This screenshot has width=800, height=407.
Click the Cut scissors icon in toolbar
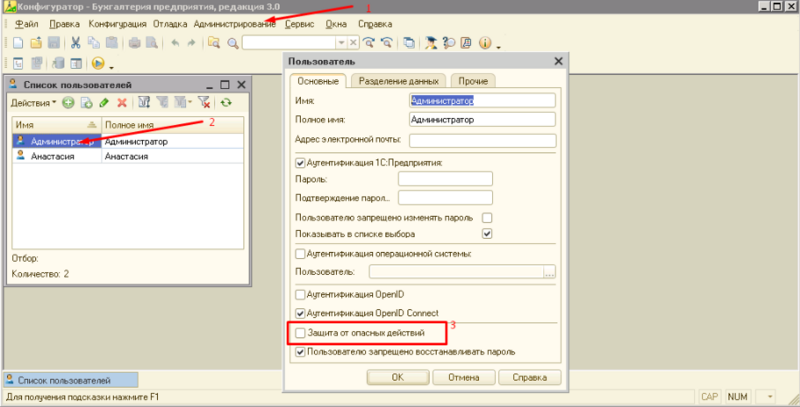[75, 43]
